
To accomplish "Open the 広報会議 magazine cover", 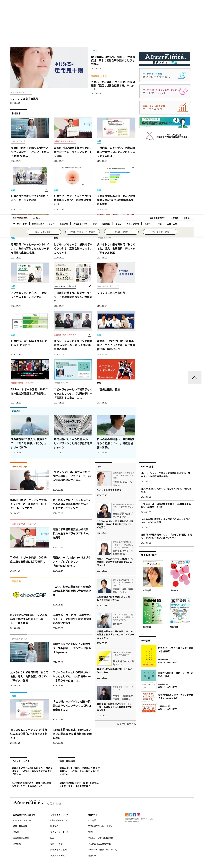I will click(x=180, y=611).
